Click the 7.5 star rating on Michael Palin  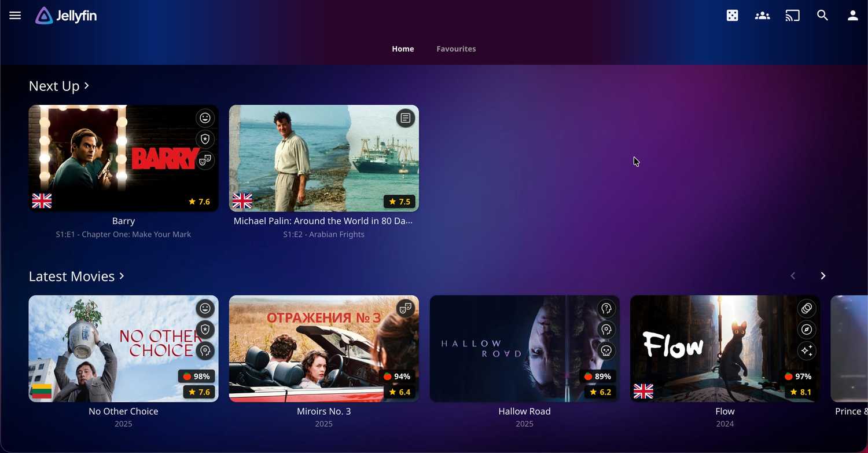pos(399,202)
